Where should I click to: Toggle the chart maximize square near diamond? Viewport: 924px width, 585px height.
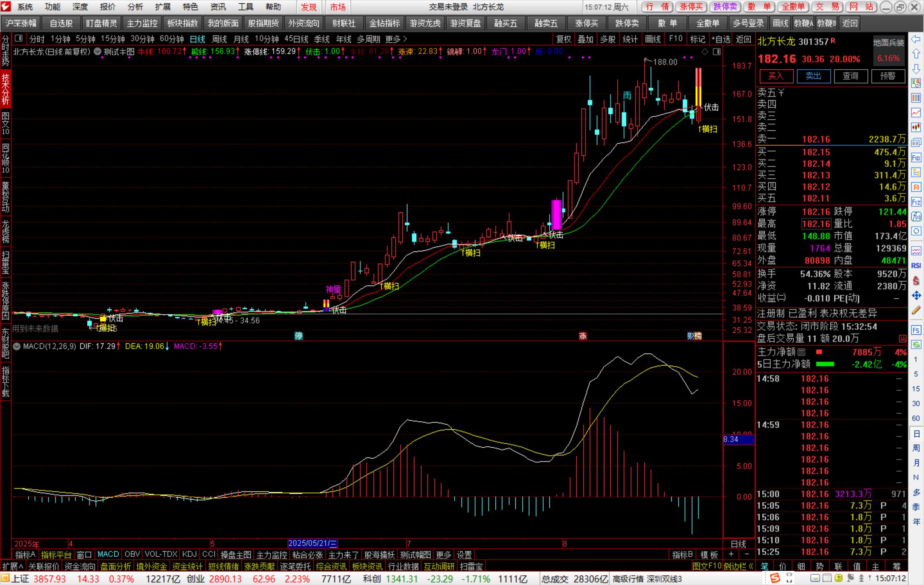[717, 52]
